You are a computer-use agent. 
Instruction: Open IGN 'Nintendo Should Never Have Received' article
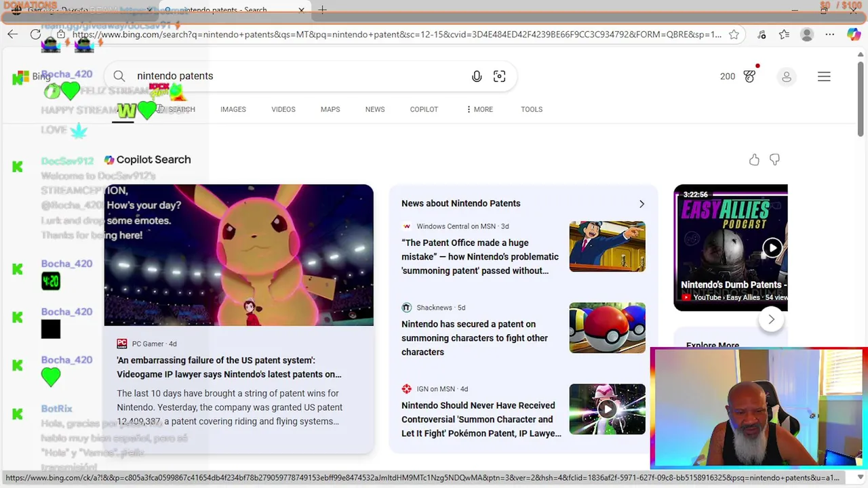pyautogui.click(x=481, y=420)
